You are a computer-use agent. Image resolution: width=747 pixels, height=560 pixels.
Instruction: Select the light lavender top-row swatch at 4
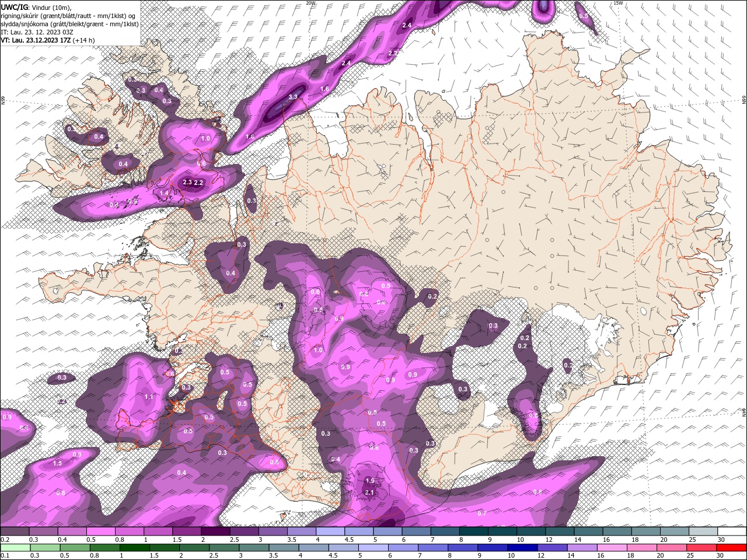tap(330, 531)
